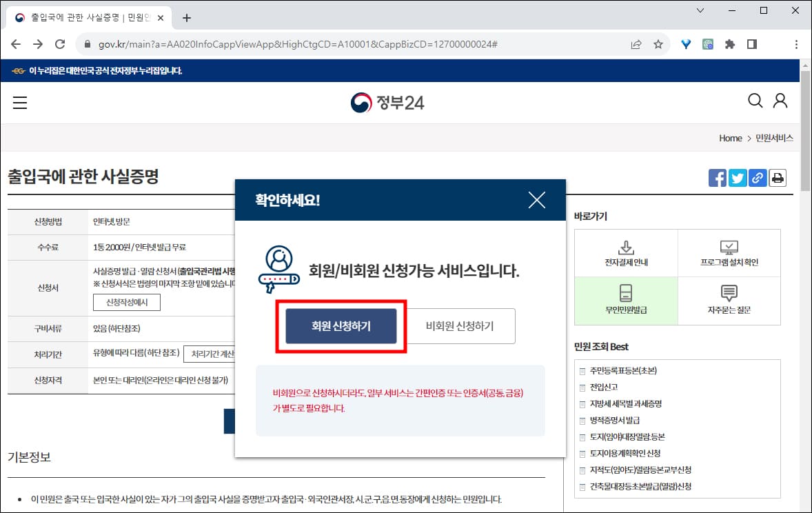Open the 신청작성예시 example button
Image resolution: width=812 pixels, height=513 pixels.
coord(127,302)
